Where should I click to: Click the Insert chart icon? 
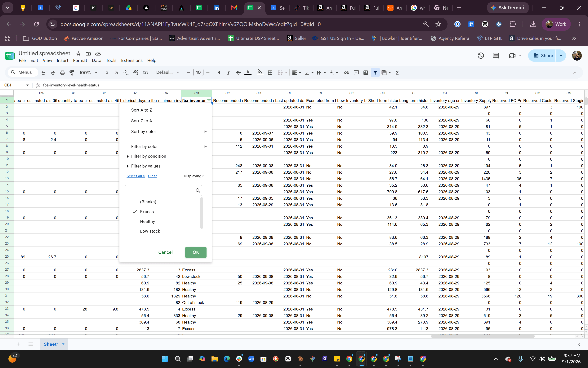tap(365, 72)
